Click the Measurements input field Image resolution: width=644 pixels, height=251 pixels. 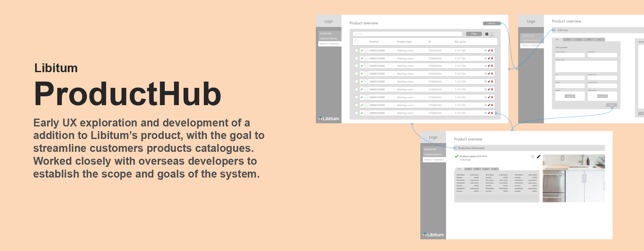602,86
